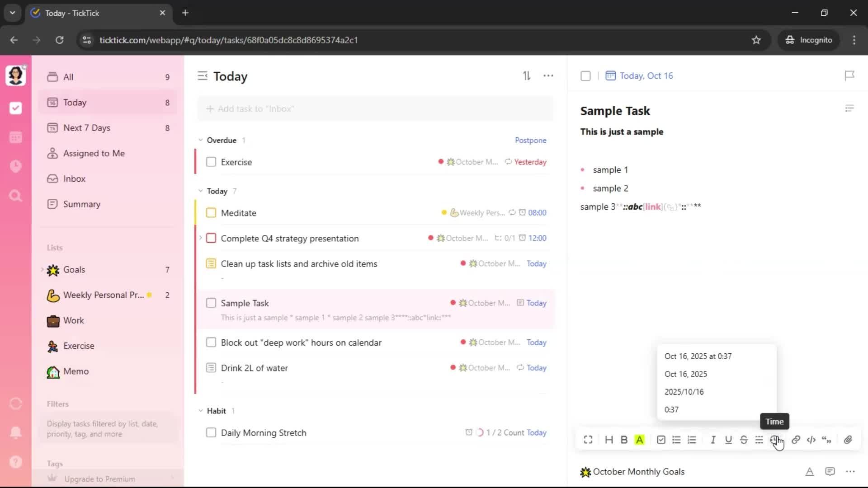
Task: Click the Postpone link for overdue tasks
Action: click(530, 140)
